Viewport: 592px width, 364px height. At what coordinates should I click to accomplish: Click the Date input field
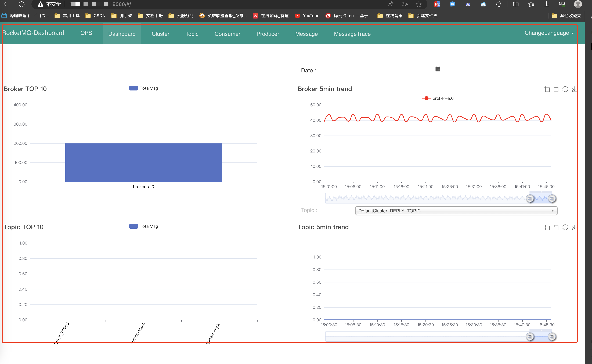tap(390, 70)
